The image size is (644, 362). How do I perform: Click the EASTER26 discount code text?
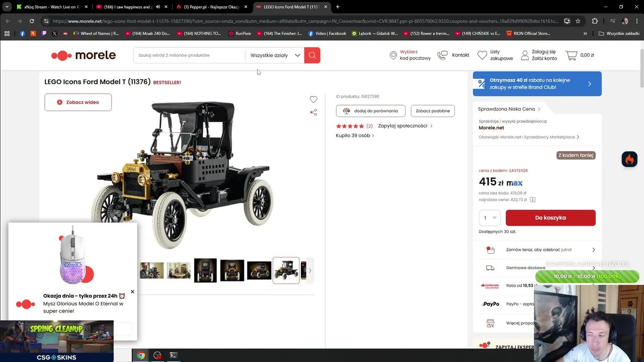(x=518, y=171)
